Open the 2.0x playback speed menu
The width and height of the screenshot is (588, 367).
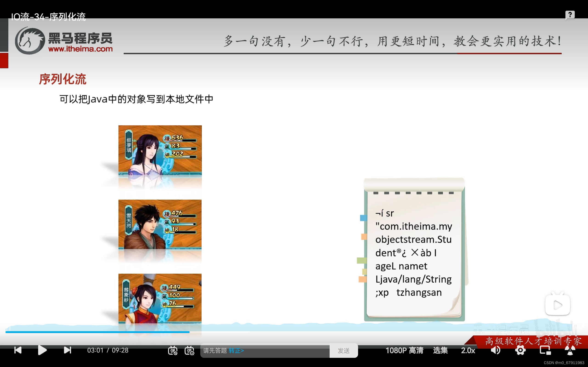coord(468,350)
